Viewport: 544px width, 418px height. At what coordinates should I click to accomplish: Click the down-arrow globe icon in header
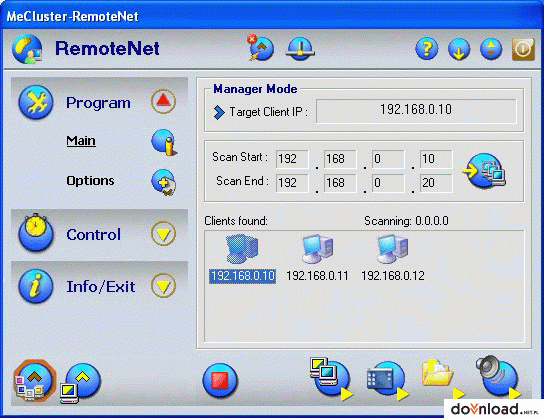tap(459, 49)
